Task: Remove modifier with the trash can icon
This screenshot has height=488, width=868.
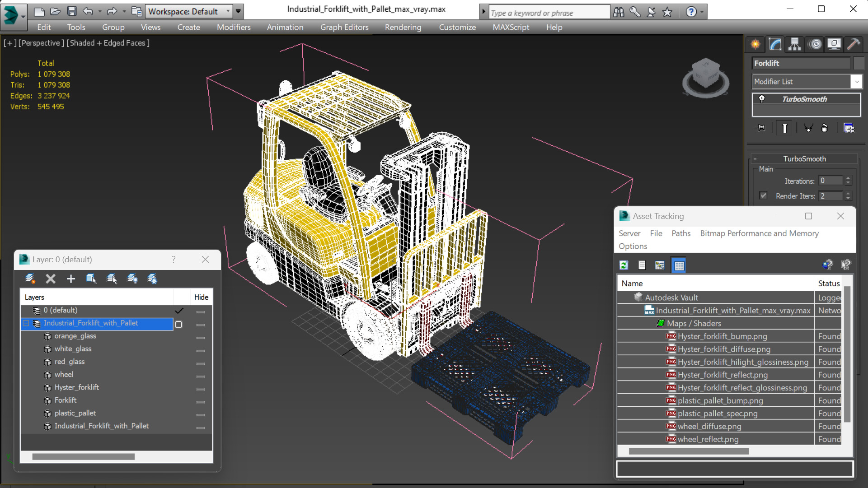Action: click(824, 128)
